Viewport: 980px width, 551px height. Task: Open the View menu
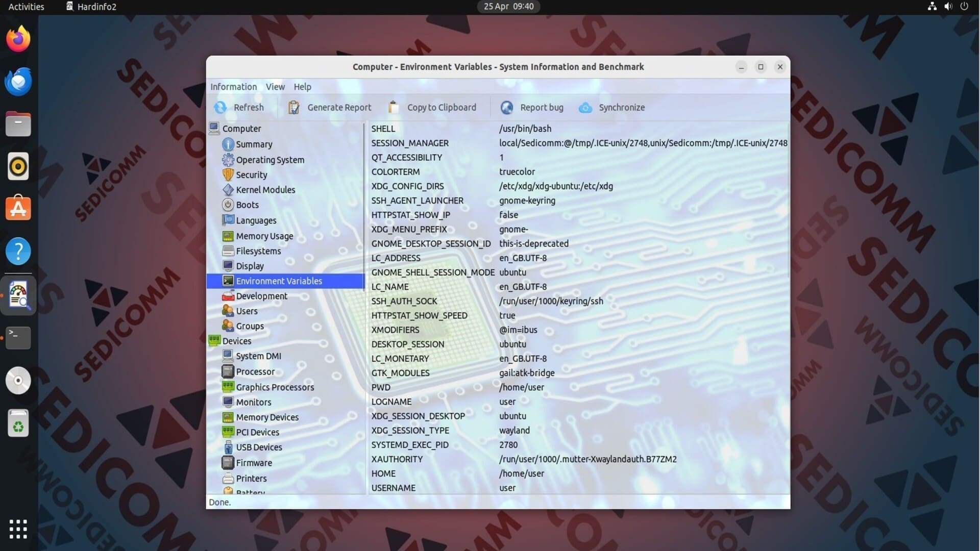275,87
